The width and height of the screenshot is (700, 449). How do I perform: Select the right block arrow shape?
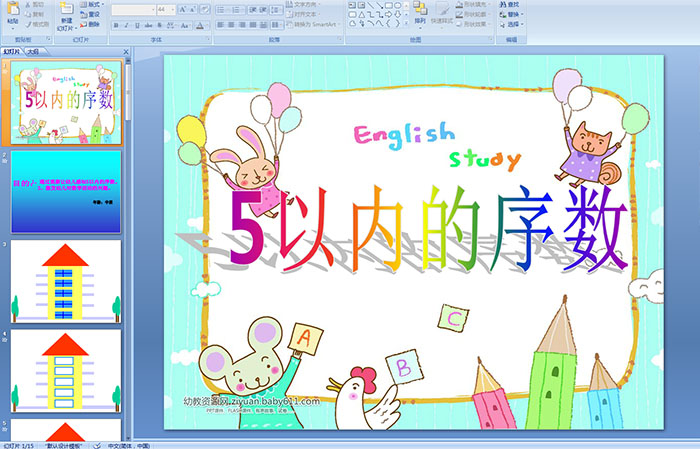coord(388,15)
